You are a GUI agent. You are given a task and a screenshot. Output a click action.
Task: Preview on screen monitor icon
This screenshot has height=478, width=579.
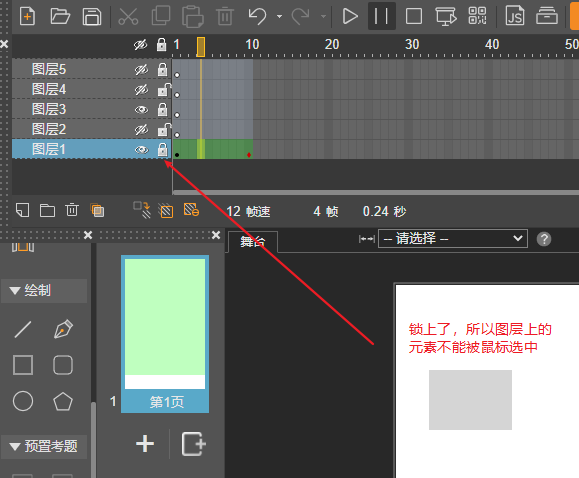(x=446, y=16)
